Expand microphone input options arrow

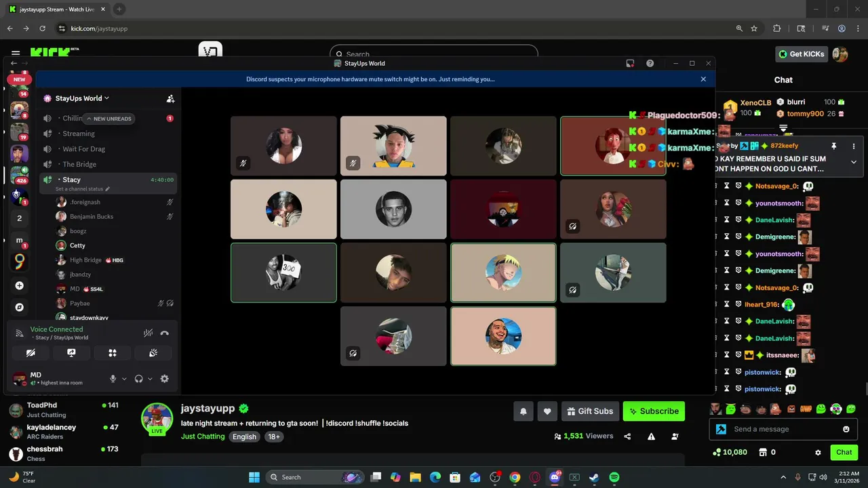(124, 379)
